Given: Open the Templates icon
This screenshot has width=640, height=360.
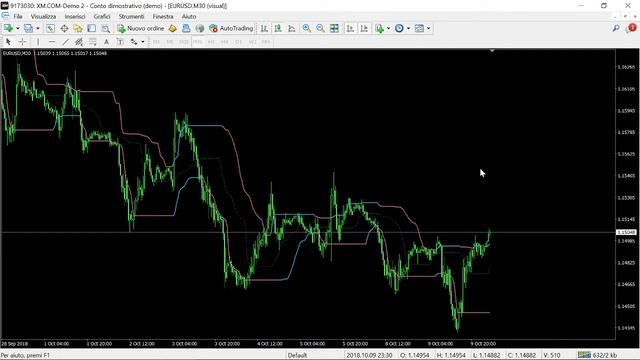Looking at the screenshot, I should pyautogui.click(x=419, y=28).
